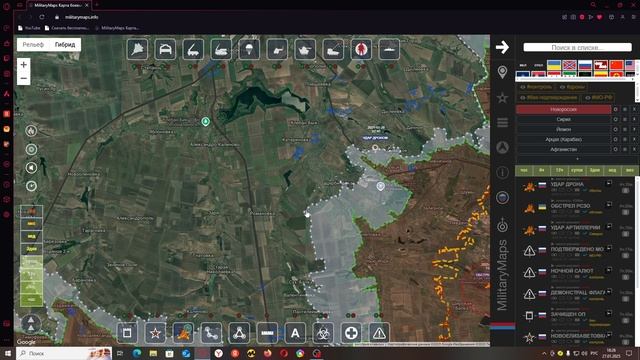Toggle first eye filter in top row
This screenshot has height=360, width=640.
pyautogui.click(x=536, y=87)
